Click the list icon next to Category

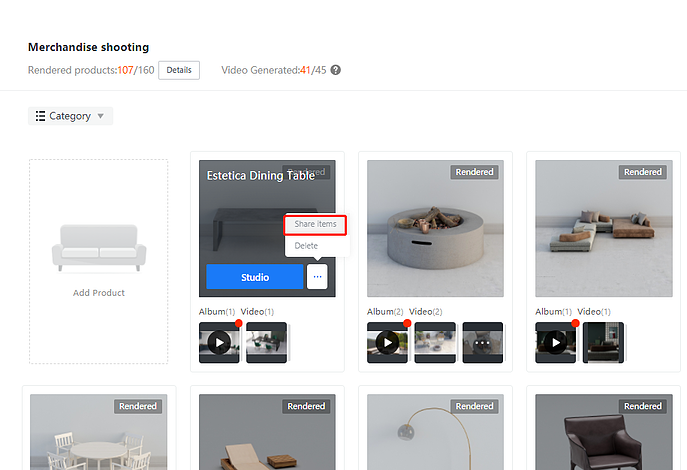point(40,116)
